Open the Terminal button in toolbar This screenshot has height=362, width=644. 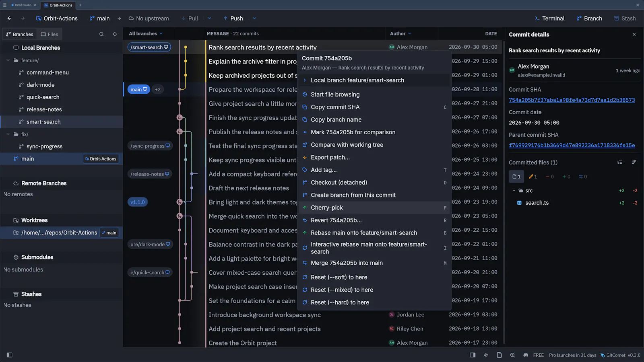pyautogui.click(x=549, y=19)
